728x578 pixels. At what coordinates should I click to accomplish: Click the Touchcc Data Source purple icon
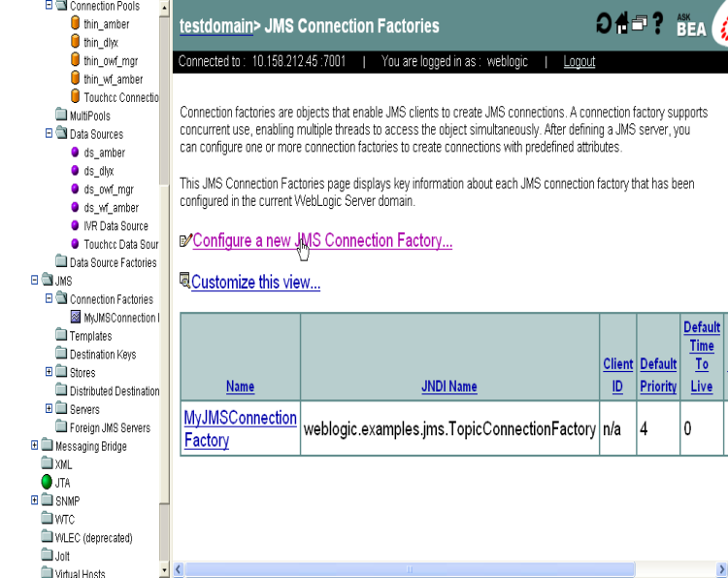click(x=75, y=244)
